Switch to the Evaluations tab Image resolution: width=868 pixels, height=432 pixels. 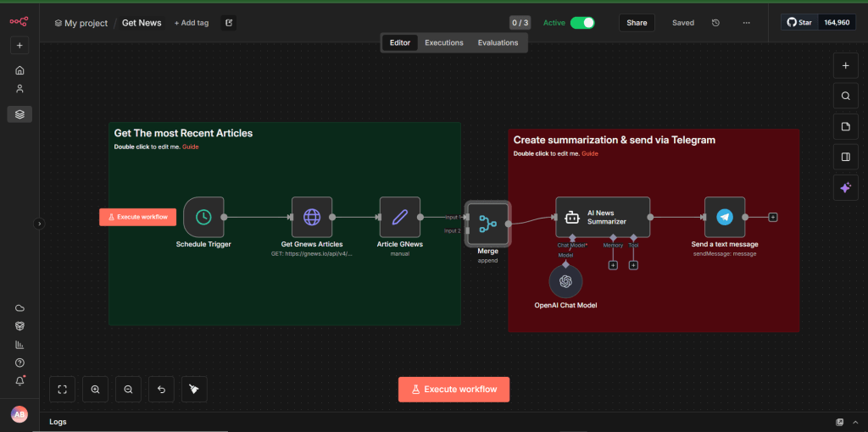[x=498, y=42]
